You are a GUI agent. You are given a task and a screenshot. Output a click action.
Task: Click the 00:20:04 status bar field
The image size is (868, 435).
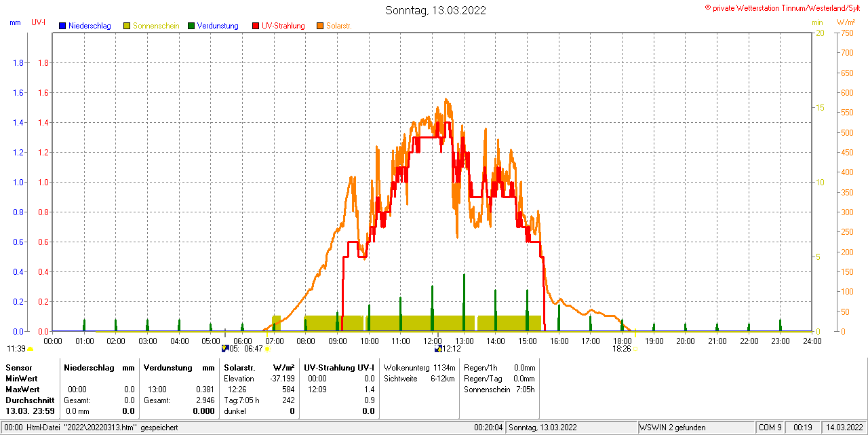pos(488,428)
